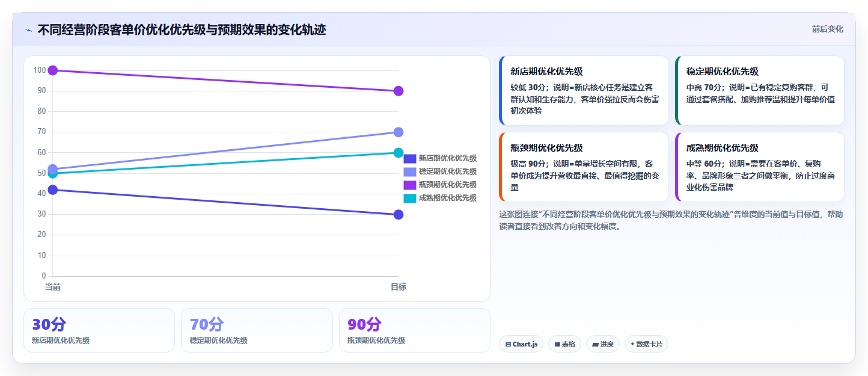
Task: Click the 数据卡片 tag
Action: click(646, 344)
